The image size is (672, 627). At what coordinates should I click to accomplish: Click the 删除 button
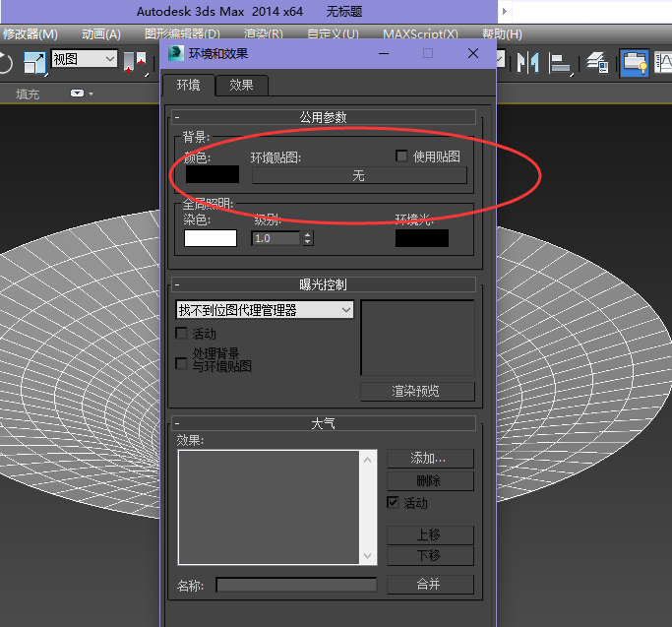tap(430, 481)
